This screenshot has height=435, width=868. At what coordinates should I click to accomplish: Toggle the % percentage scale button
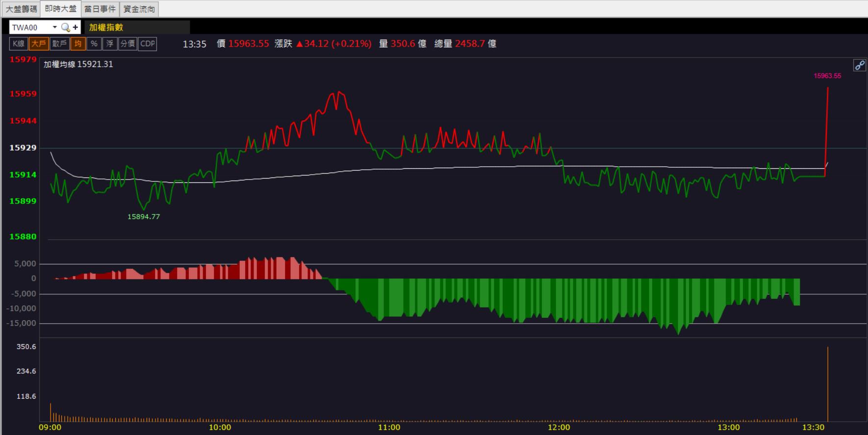tap(94, 44)
